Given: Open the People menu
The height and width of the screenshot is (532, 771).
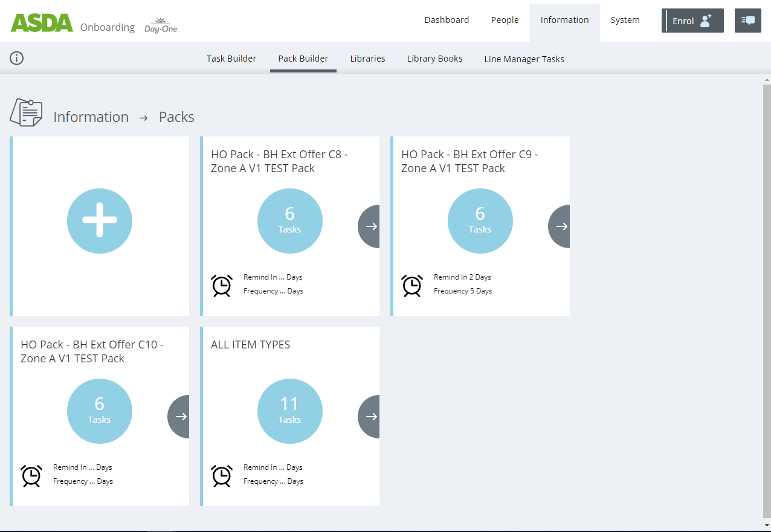Looking at the screenshot, I should pos(505,20).
